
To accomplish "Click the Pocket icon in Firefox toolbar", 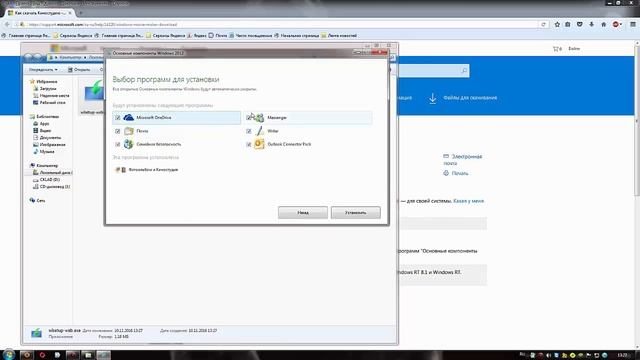I will (580, 24).
